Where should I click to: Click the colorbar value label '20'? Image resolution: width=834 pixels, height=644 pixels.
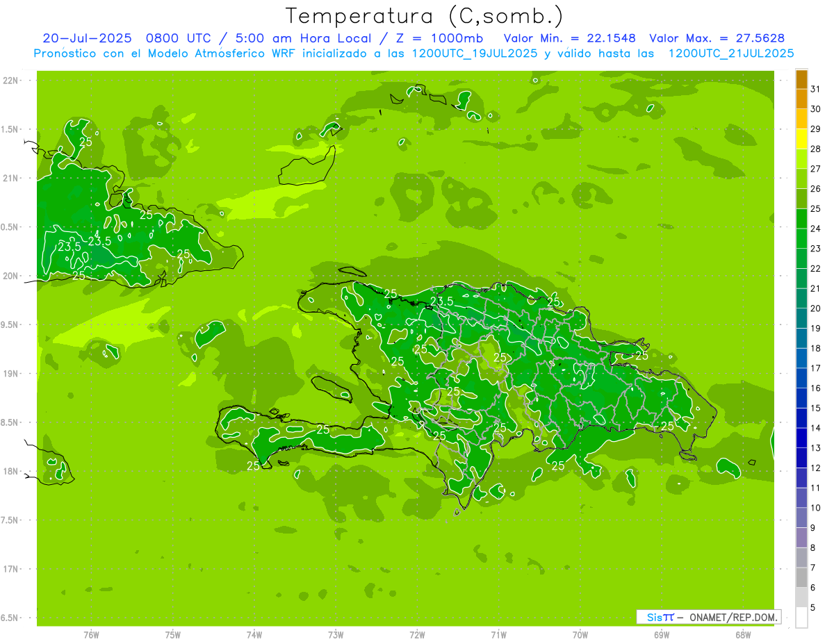816,308
